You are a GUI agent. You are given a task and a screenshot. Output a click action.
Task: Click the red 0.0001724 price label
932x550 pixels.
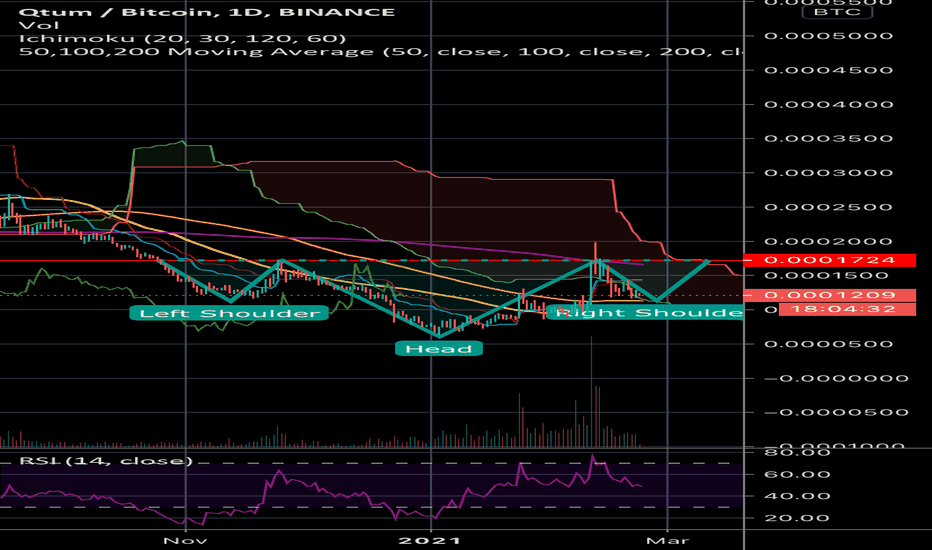pos(829,260)
